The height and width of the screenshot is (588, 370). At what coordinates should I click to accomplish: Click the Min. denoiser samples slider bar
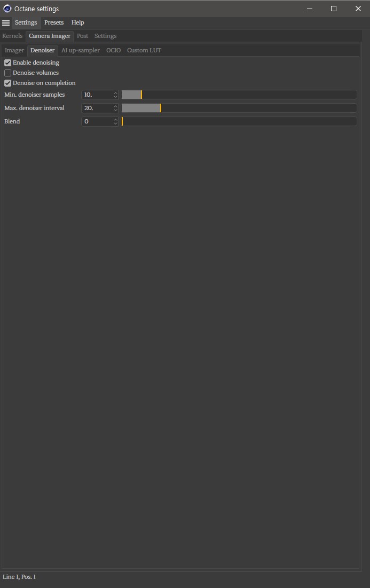click(239, 95)
